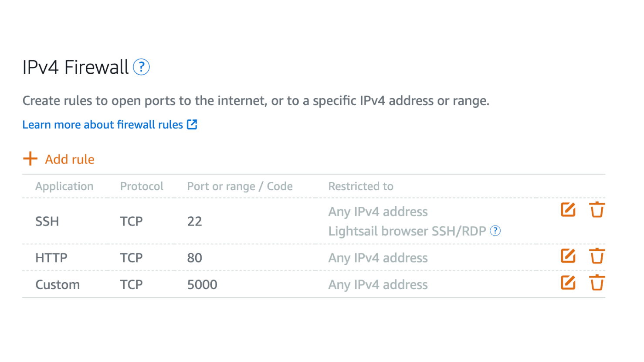Image resolution: width=644 pixels, height=362 pixels.
Task: Delete the SSH port 22 rule
Action: tap(597, 210)
